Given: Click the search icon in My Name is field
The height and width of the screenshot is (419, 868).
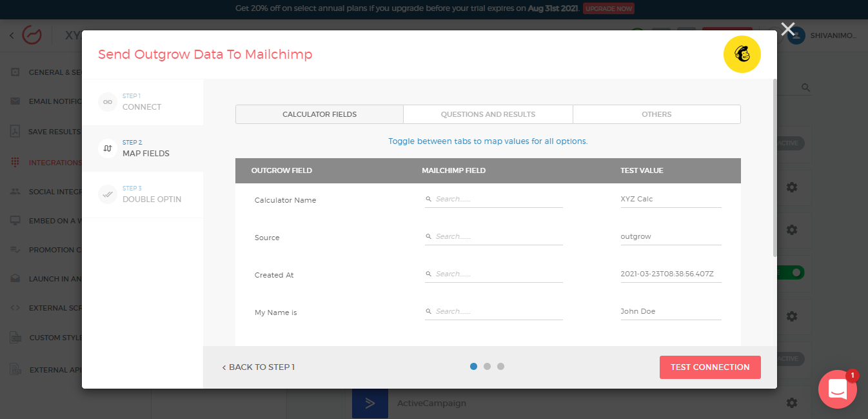Looking at the screenshot, I should click(428, 311).
